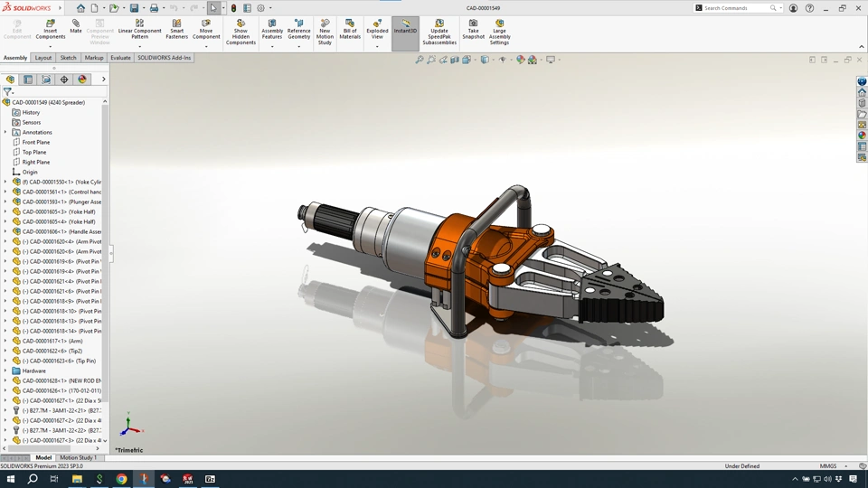Switch to the Layout tab
The image size is (868, 488).
coord(42,58)
